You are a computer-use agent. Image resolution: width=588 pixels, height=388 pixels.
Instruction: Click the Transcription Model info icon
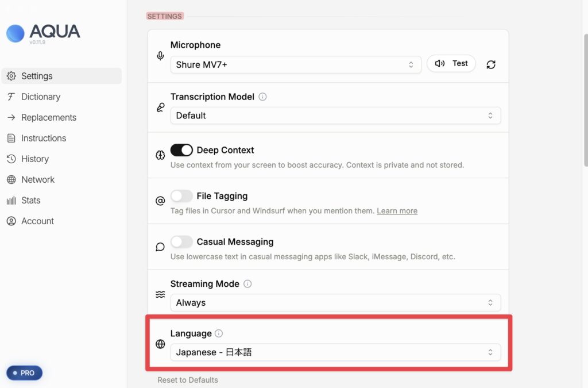(x=263, y=97)
